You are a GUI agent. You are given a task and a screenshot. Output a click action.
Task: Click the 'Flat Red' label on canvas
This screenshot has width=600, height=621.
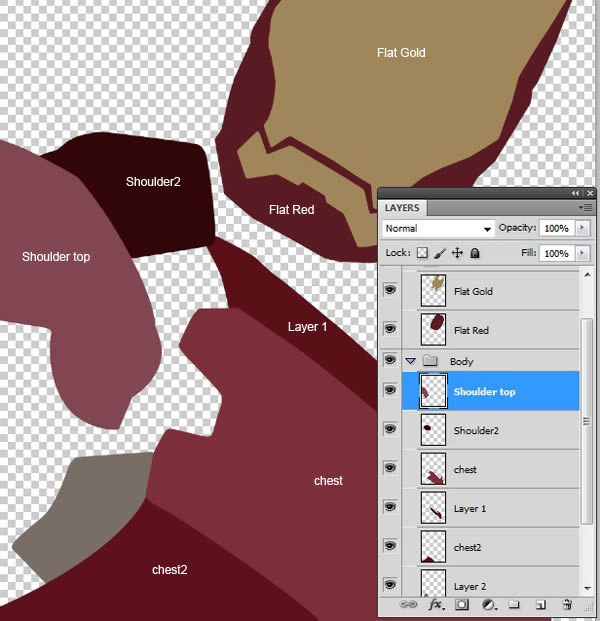tap(291, 210)
